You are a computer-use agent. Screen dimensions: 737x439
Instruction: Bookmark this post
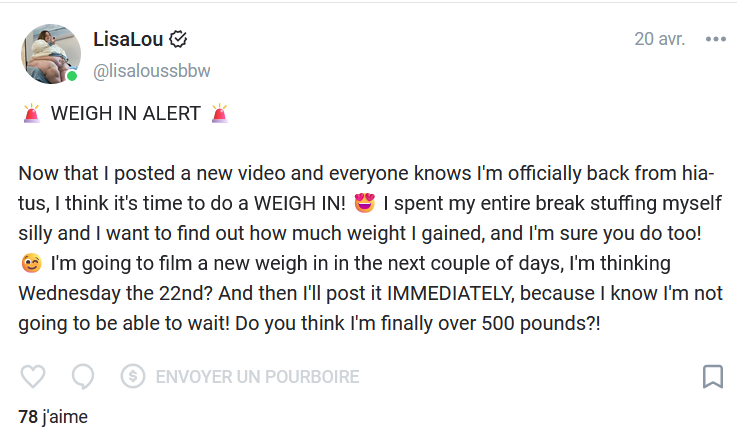coord(713,377)
